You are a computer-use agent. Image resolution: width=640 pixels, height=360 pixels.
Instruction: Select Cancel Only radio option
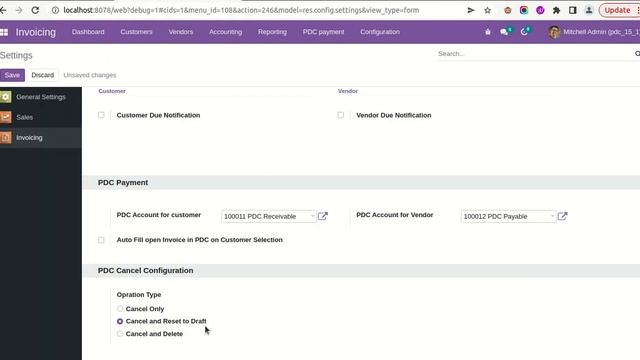click(x=120, y=309)
